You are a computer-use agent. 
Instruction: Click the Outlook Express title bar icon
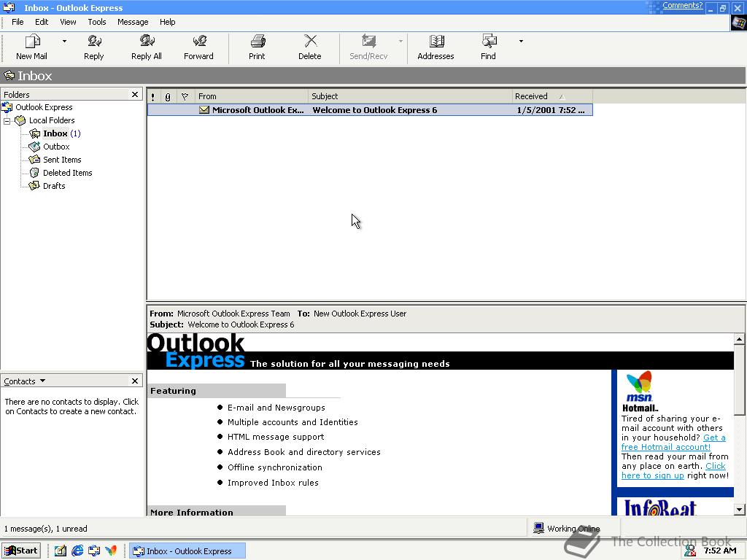(x=9, y=7)
